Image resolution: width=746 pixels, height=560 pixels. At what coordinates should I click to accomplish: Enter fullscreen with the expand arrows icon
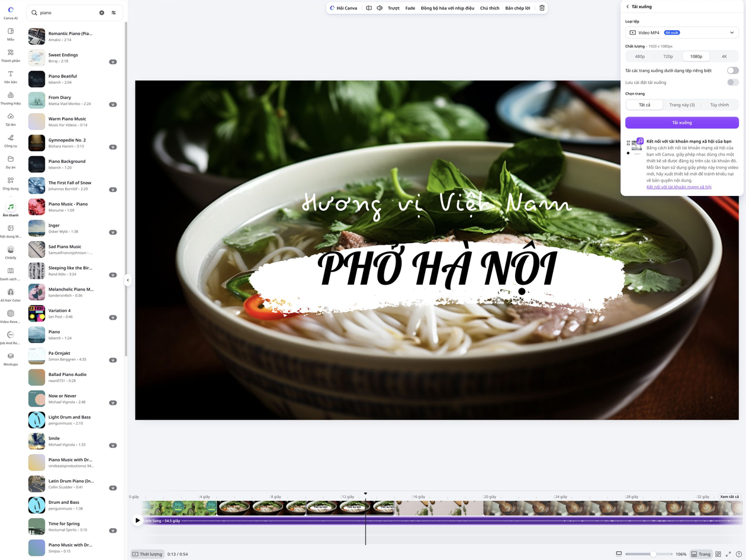pos(729,554)
